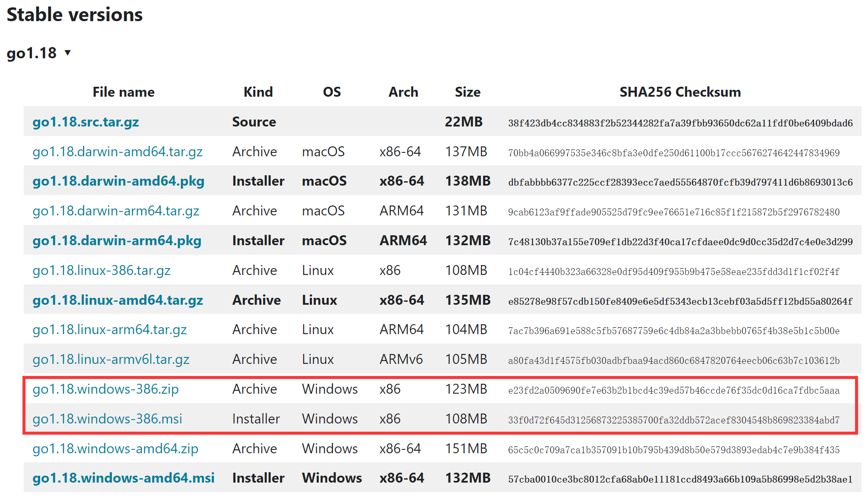
Task: Click the go1.18.windows-amd64.zip archive link
Action: pyautogui.click(x=115, y=448)
